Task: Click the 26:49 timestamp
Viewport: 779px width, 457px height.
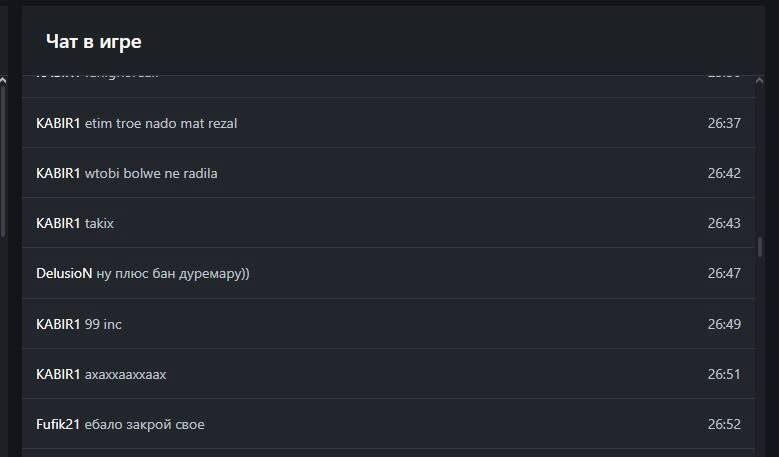Action: (724, 324)
